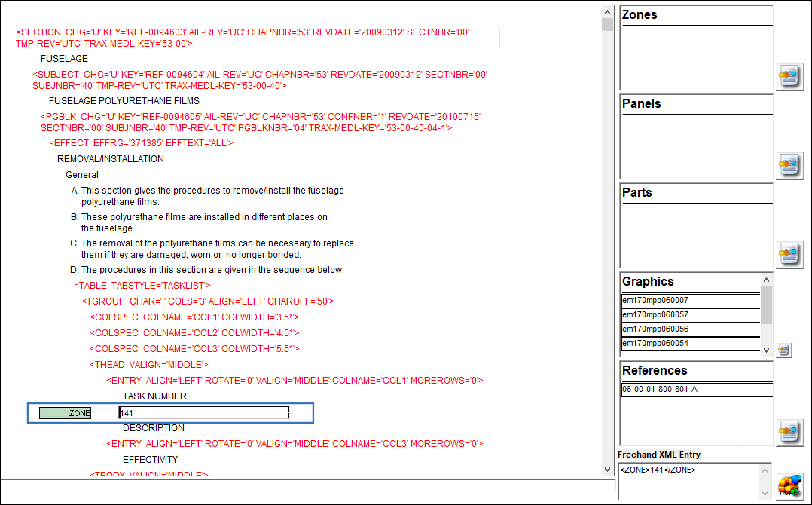Select graphic em170mpp060007
812x505 pixels.
(690, 301)
